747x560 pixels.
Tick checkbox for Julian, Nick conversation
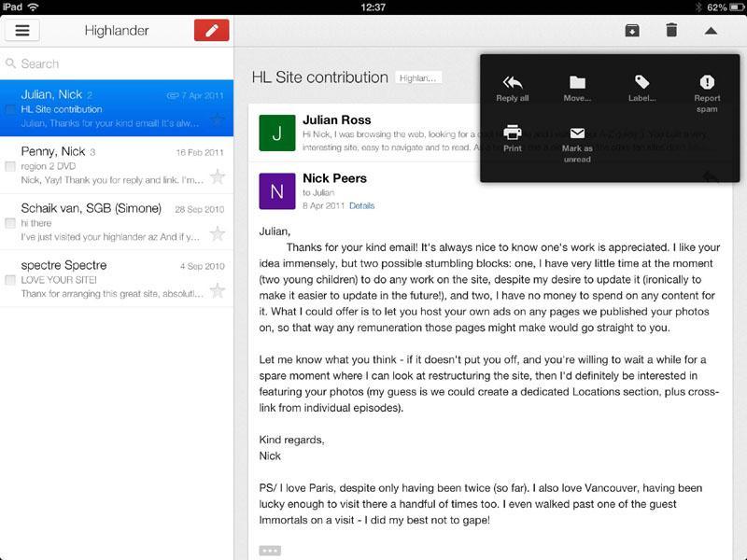pyautogui.click(x=10, y=109)
